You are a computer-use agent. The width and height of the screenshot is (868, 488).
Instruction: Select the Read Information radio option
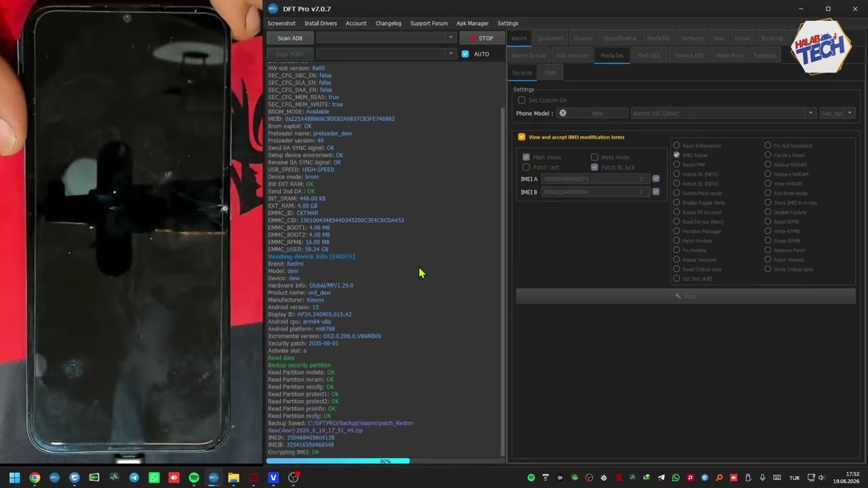pos(676,146)
